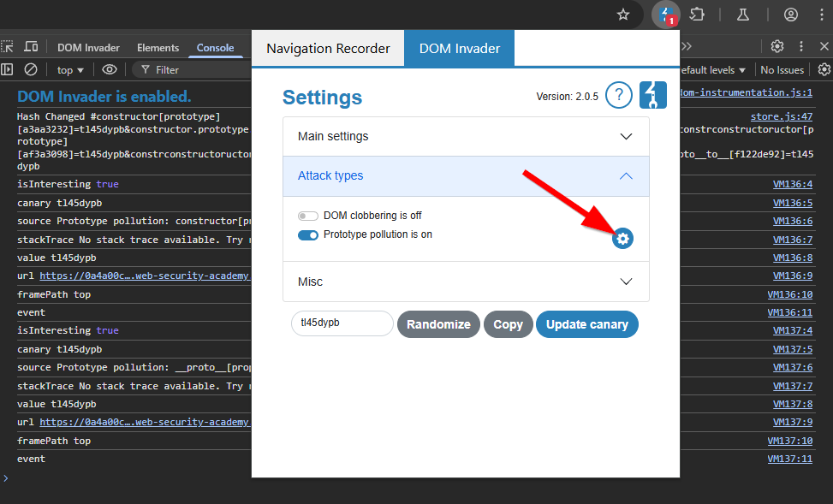Select the DOM Invader popup tab
Image resolution: width=833 pixels, height=504 pixels.
460,48
